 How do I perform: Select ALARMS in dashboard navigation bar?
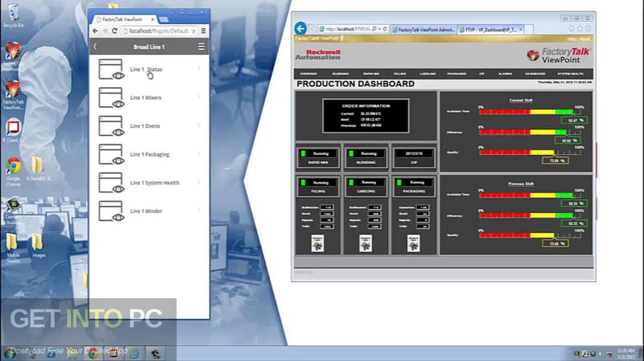(x=505, y=74)
